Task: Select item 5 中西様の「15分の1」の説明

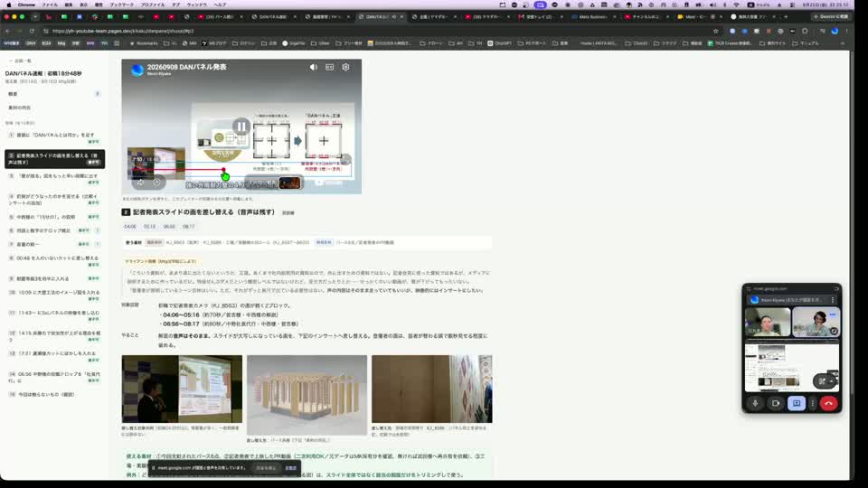Action: 53,217
